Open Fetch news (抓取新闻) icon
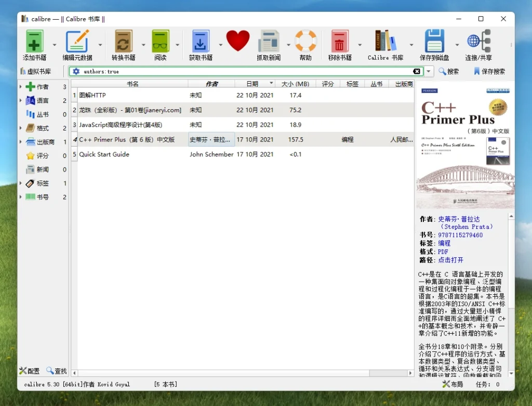Image resolution: width=532 pixels, height=406 pixels. tap(269, 42)
